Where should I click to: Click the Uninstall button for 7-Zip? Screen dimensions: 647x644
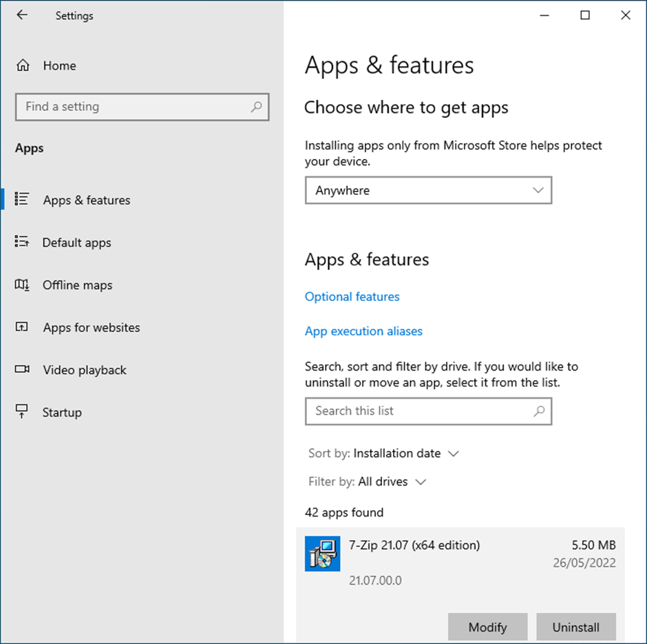pyautogui.click(x=576, y=627)
